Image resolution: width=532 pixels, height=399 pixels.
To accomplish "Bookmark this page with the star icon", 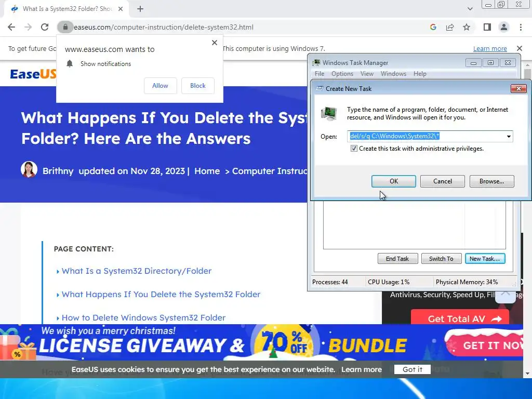I will tap(467, 27).
